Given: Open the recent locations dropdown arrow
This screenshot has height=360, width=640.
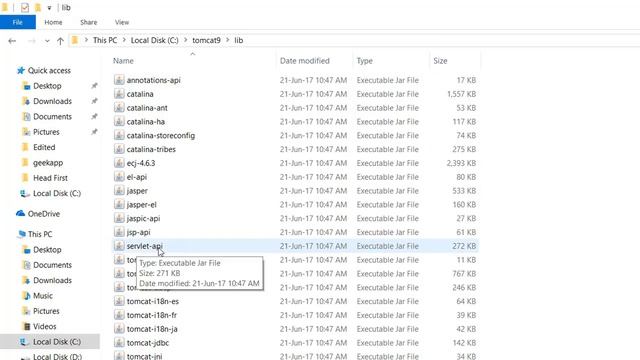Looking at the screenshot, I should tap(47, 41).
